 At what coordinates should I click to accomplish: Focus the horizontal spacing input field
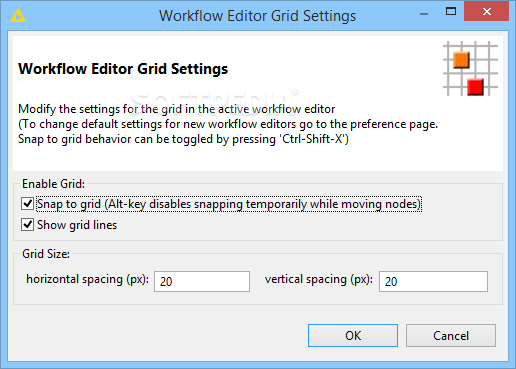click(x=202, y=281)
